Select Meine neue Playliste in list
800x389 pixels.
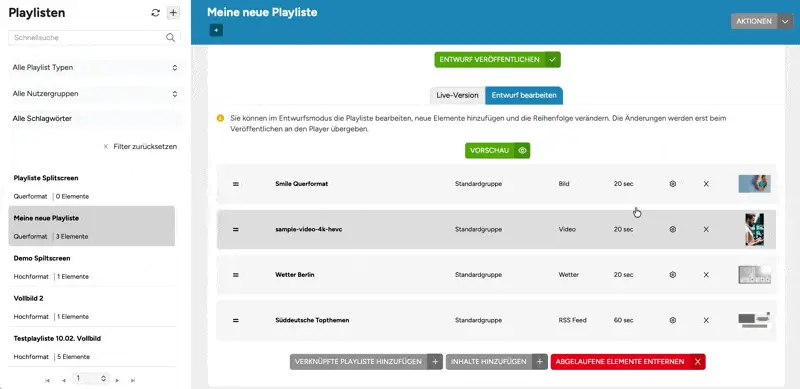[92, 226]
